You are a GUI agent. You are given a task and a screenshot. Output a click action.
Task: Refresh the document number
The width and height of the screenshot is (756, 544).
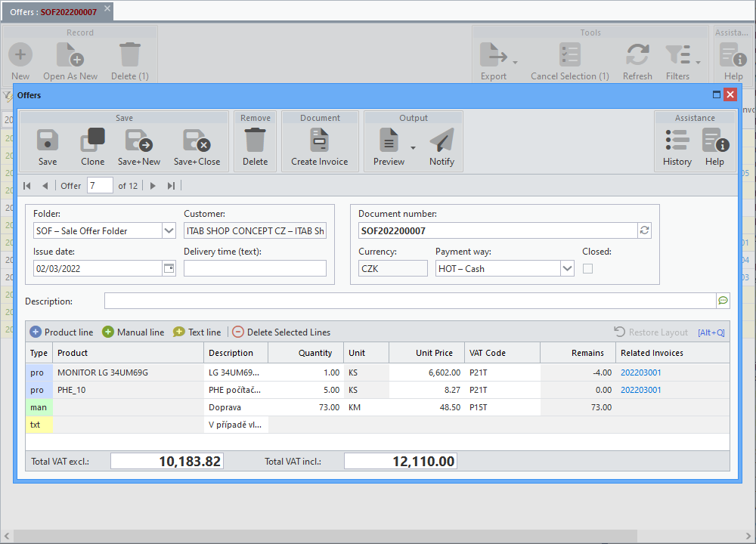(x=644, y=230)
